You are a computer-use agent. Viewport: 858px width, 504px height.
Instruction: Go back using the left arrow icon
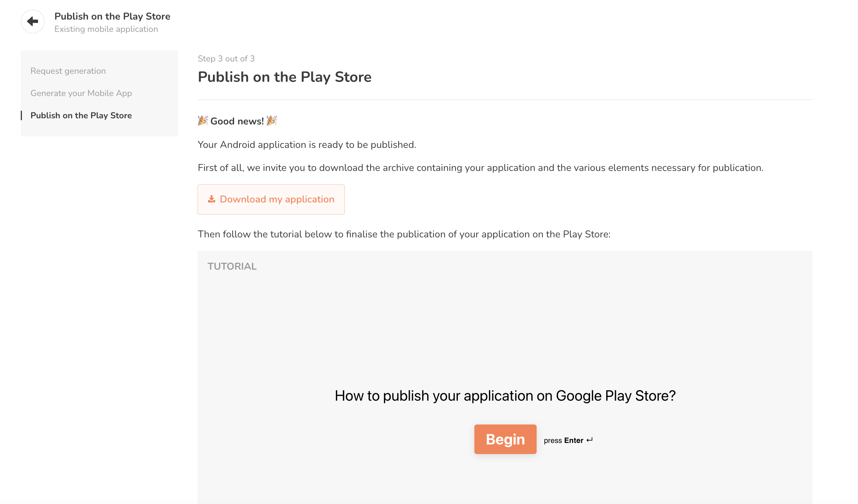33,22
